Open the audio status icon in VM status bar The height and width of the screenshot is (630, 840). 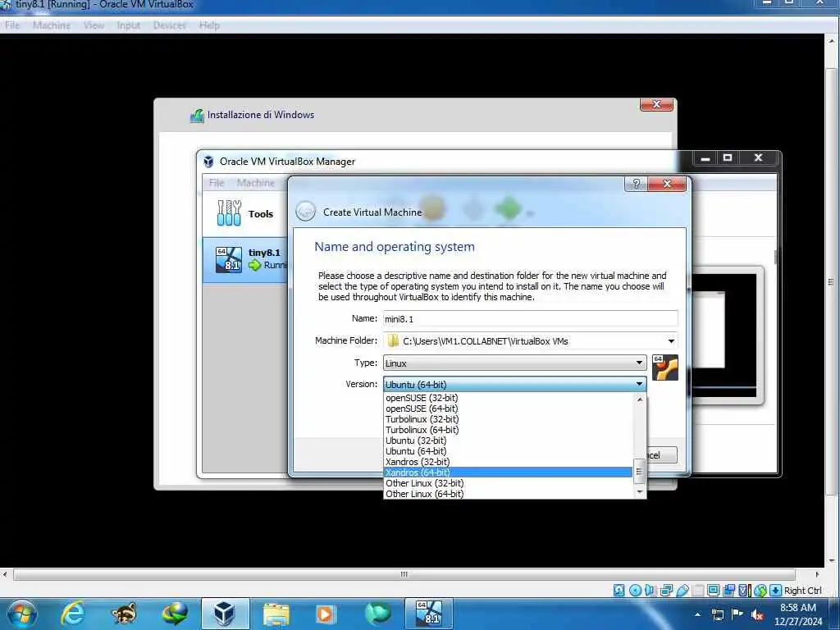[x=651, y=591]
